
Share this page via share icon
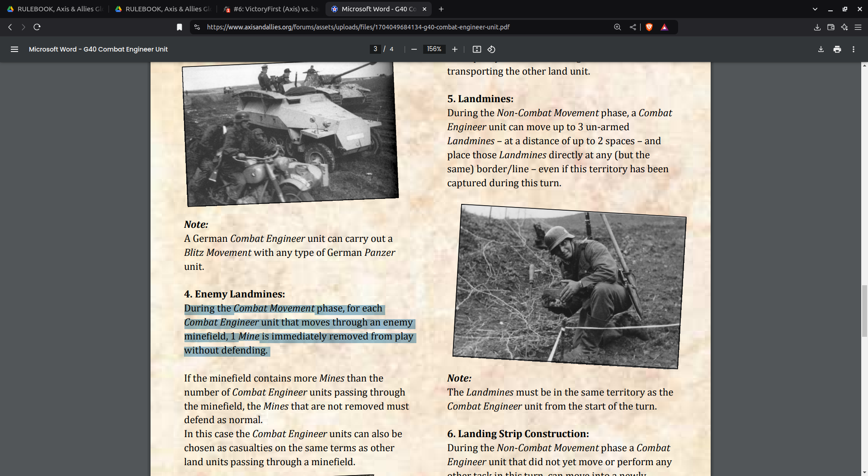[x=632, y=27]
